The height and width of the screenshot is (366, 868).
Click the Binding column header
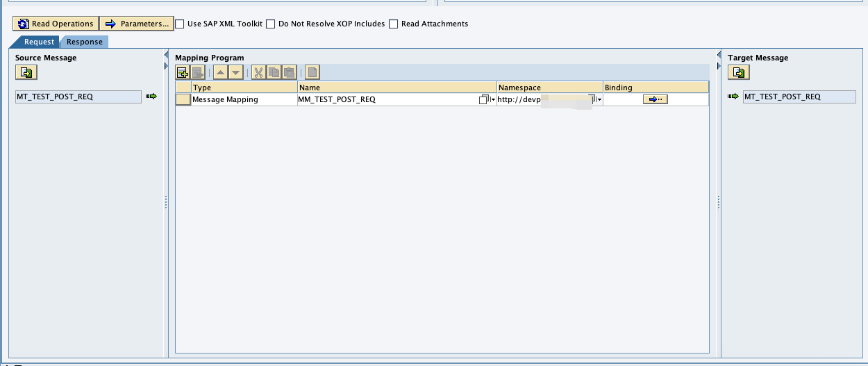(x=656, y=88)
